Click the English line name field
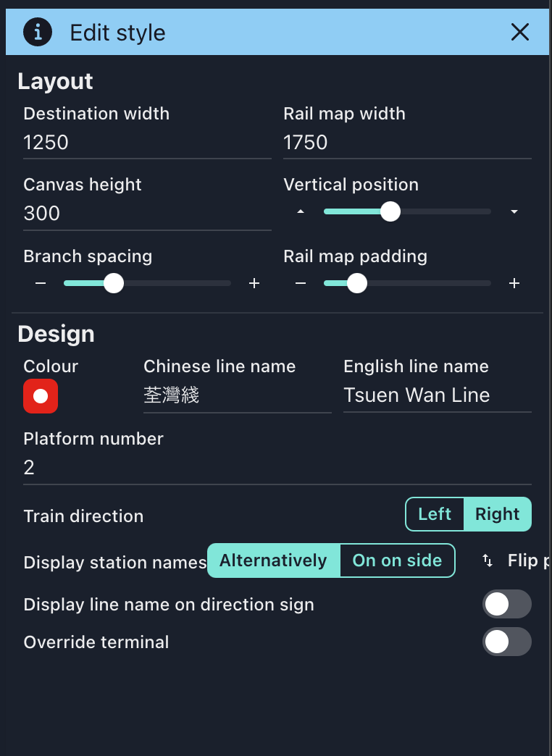This screenshot has height=756, width=552. click(x=435, y=395)
